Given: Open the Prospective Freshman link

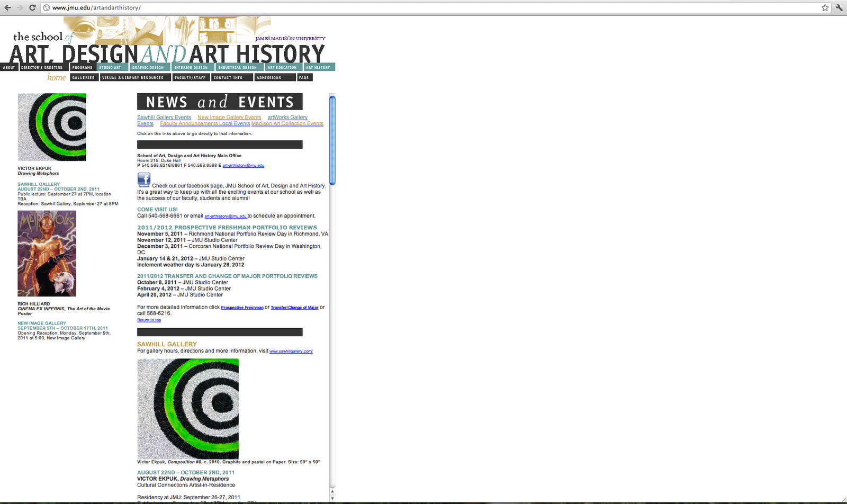Looking at the screenshot, I should click(x=242, y=308).
